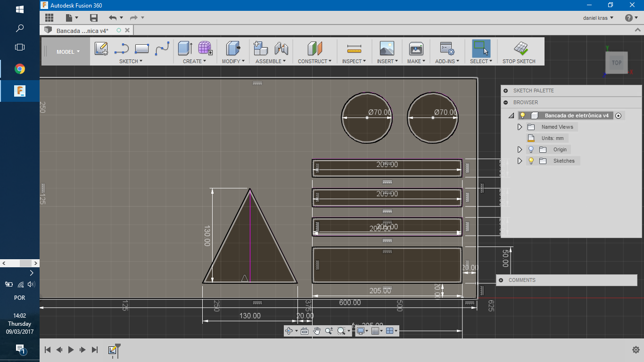Pick the Press Pull modify tool
The image size is (644, 362).
point(233,49)
